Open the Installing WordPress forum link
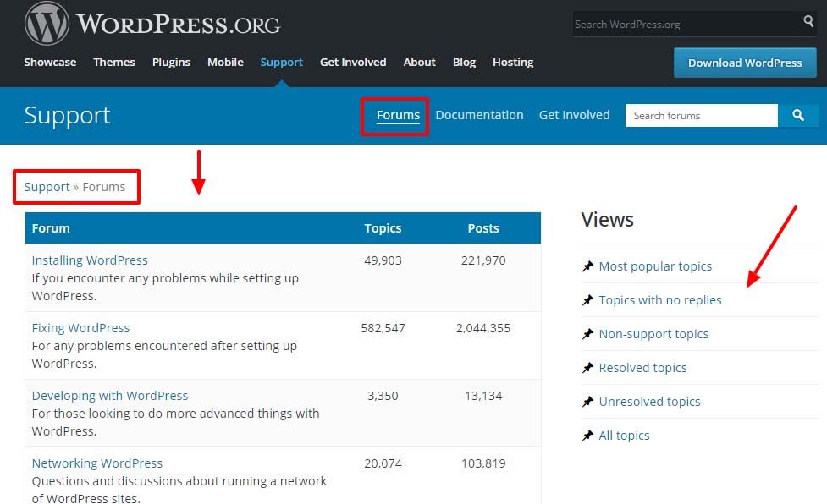The width and height of the screenshot is (827, 504). point(90,260)
